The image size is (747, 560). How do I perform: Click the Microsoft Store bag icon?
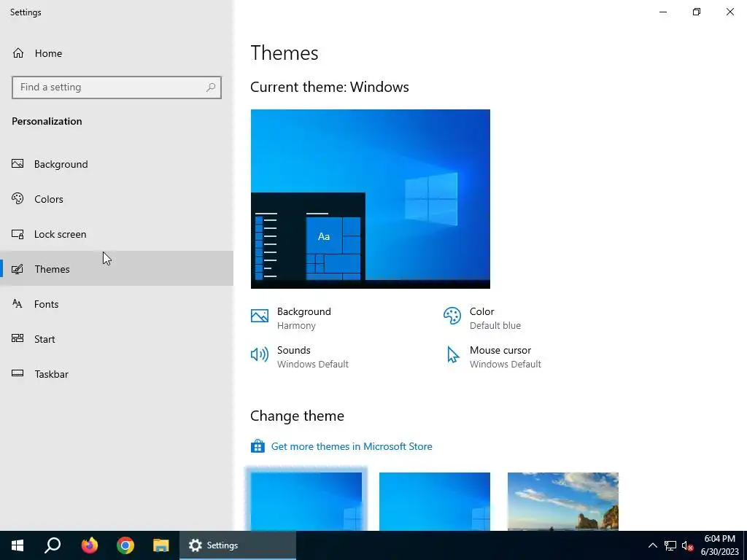click(x=258, y=446)
